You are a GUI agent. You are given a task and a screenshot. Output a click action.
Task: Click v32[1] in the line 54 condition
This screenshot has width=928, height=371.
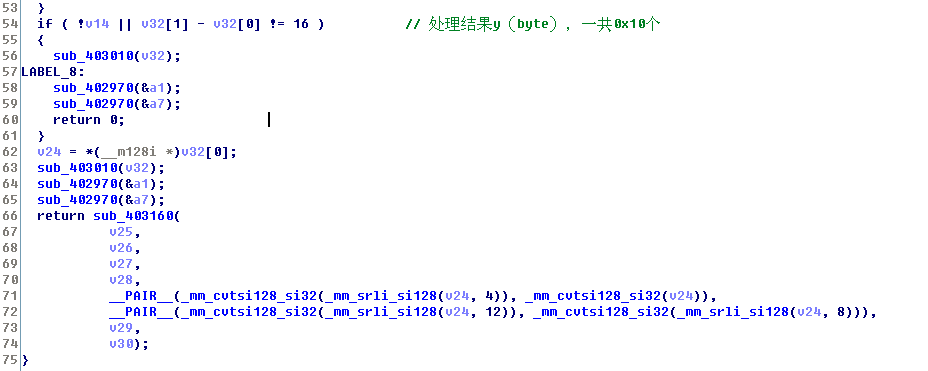[165, 24]
